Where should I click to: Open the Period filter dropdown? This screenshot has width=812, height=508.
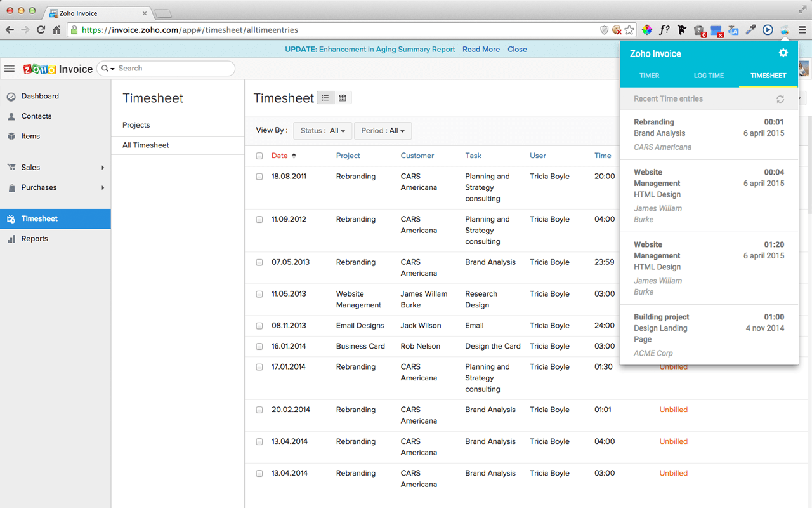(x=383, y=130)
